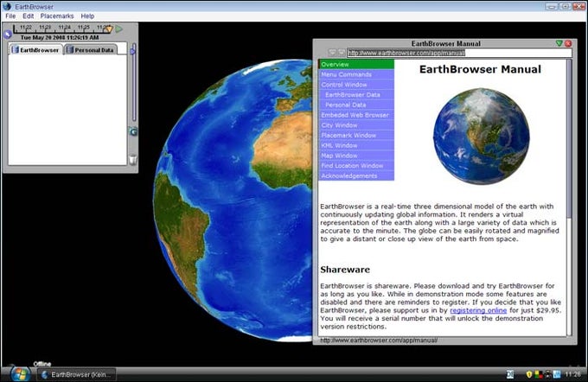The image size is (588, 382).
Task: Click the green play arrow beside the time ruler
Action: (x=119, y=29)
